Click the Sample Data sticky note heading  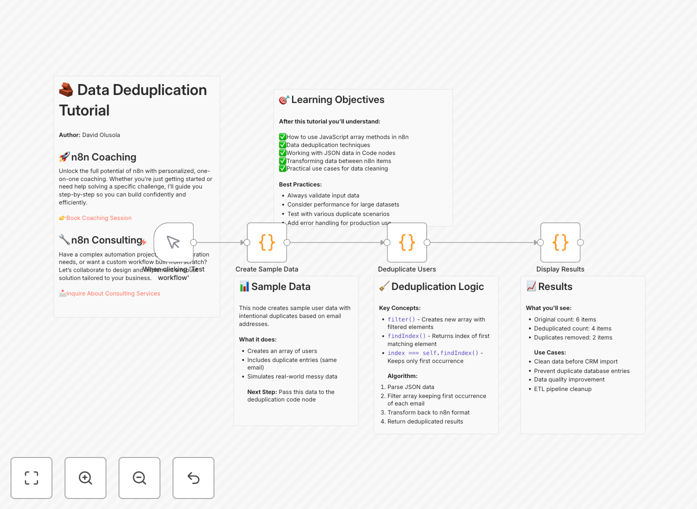(275, 287)
